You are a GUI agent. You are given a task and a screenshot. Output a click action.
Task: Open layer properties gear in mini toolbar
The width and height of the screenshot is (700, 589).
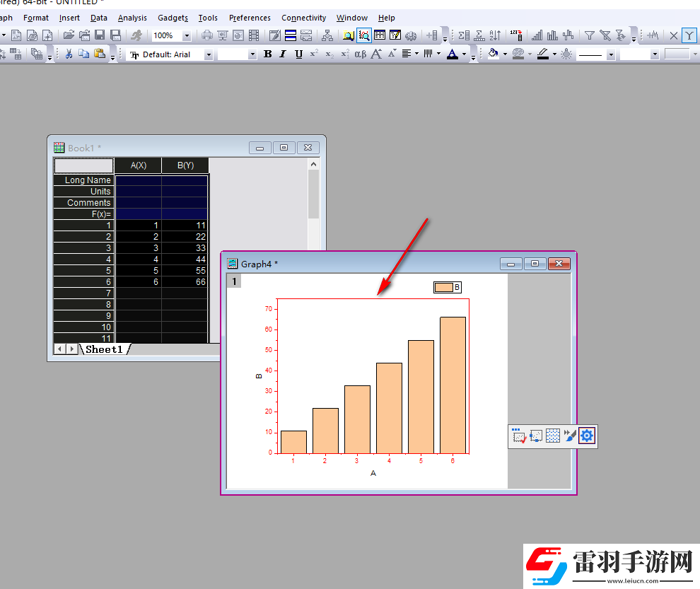pos(587,436)
